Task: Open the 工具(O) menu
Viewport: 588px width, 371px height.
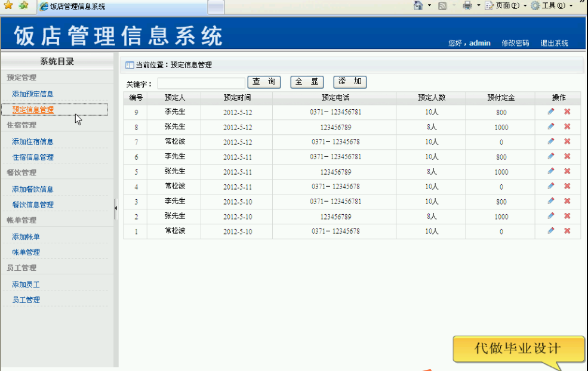Action: click(x=552, y=5)
